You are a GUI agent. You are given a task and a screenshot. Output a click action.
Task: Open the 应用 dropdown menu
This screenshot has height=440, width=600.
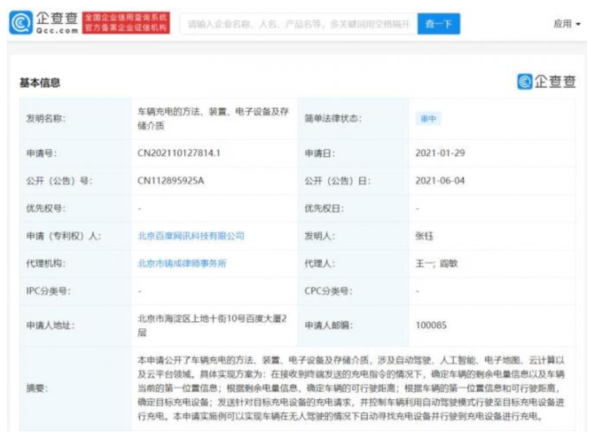(567, 24)
